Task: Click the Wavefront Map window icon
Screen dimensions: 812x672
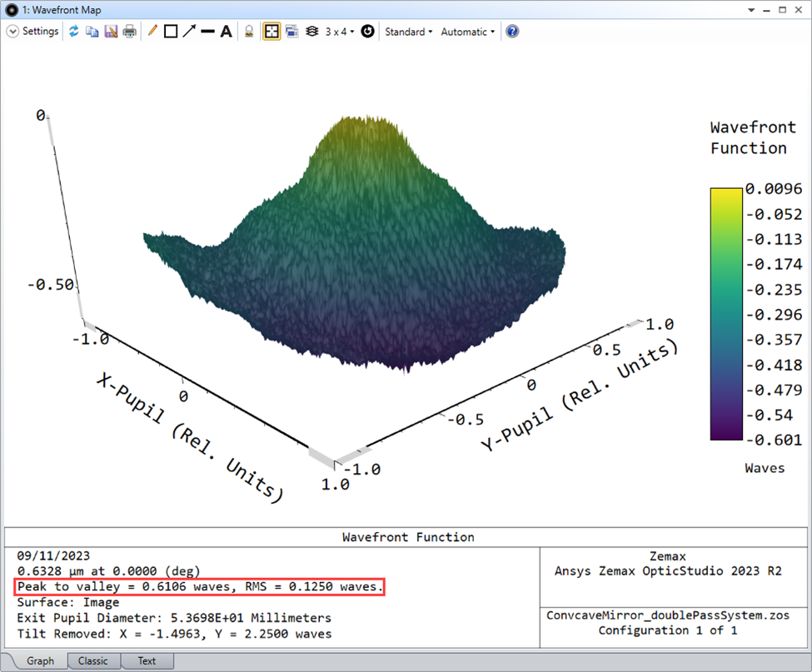Action: pyautogui.click(x=12, y=10)
